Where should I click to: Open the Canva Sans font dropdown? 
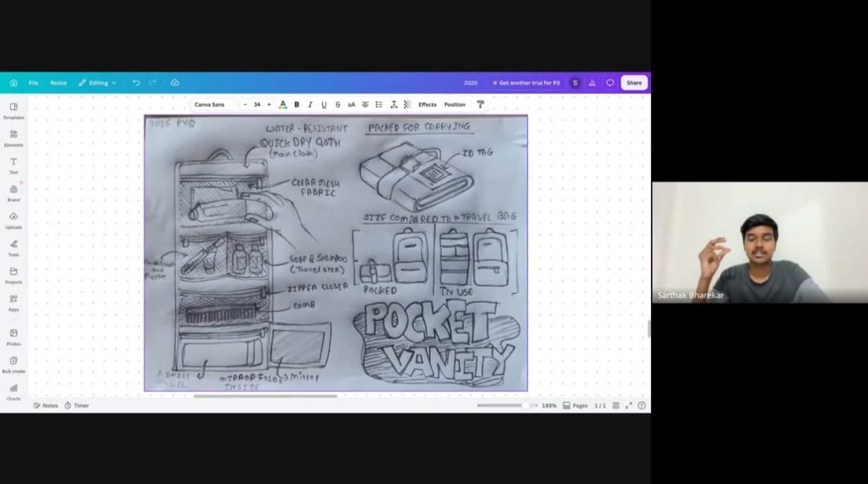(x=213, y=105)
